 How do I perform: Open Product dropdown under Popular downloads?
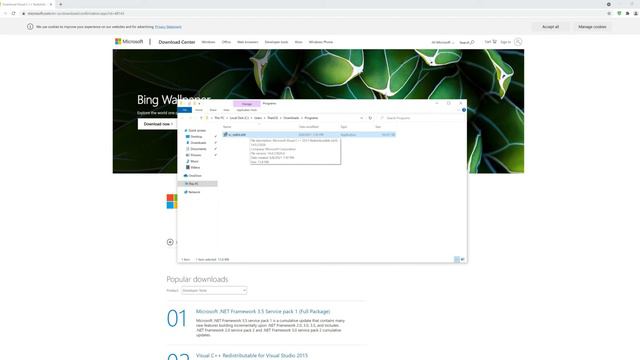pyautogui.click(x=214, y=291)
